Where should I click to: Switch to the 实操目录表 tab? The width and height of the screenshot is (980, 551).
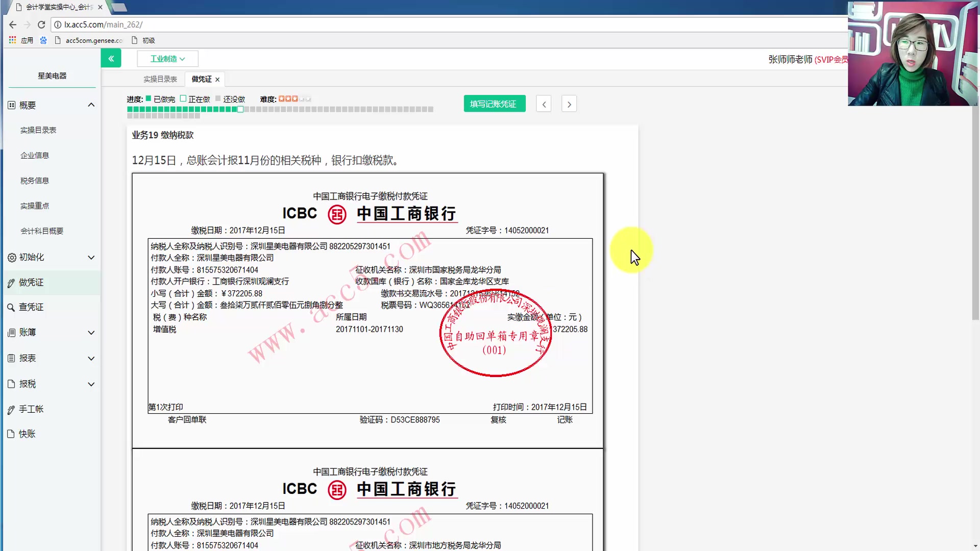160,79
